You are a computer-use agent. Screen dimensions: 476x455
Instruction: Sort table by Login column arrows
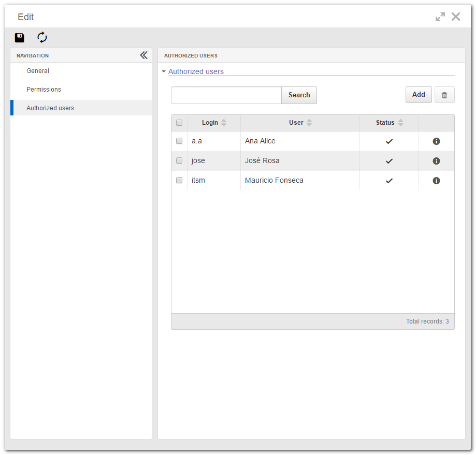point(224,123)
